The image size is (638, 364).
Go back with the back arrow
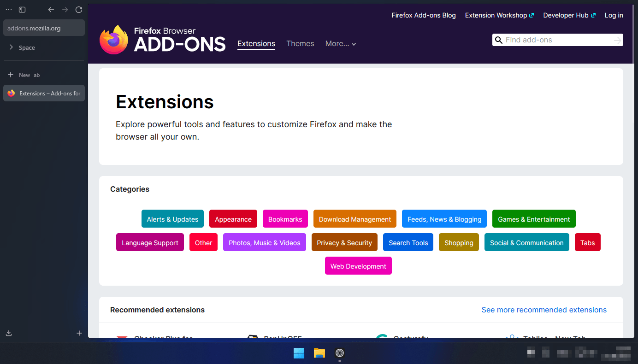[51, 10]
